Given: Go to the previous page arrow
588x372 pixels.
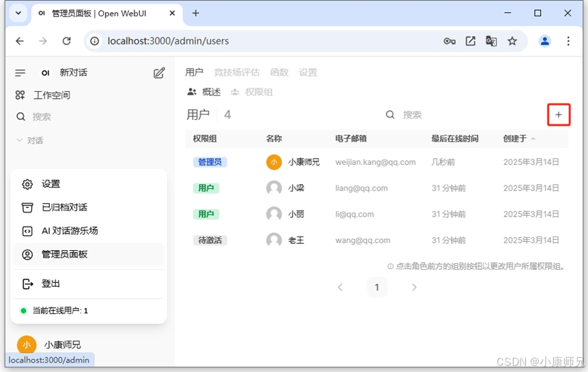Looking at the screenshot, I should click(340, 288).
